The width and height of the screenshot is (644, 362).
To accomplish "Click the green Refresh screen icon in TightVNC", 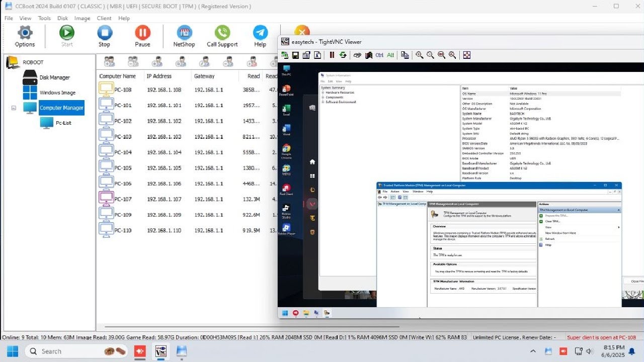I will tap(343, 55).
